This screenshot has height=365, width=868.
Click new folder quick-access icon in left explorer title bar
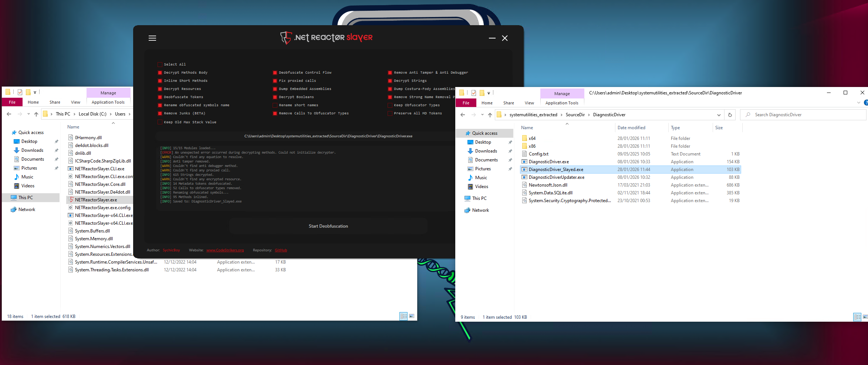28,92
